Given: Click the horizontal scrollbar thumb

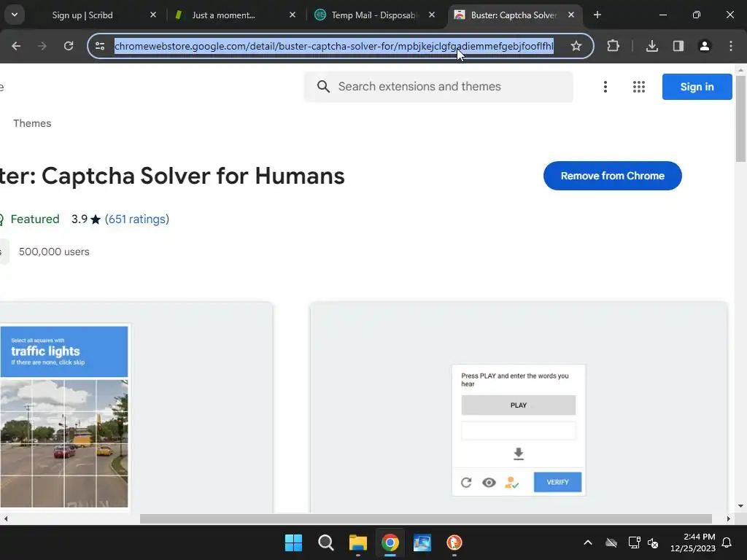Looking at the screenshot, I should coord(425,518).
